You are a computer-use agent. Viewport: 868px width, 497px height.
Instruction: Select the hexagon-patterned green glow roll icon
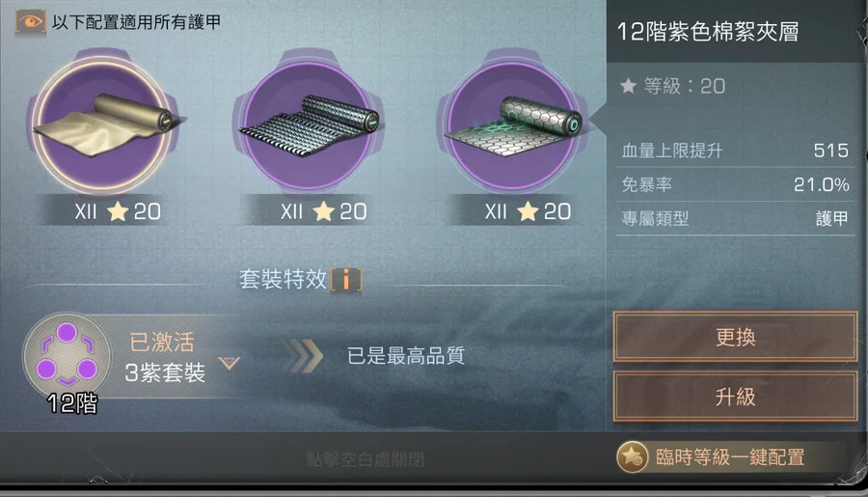[513, 125]
